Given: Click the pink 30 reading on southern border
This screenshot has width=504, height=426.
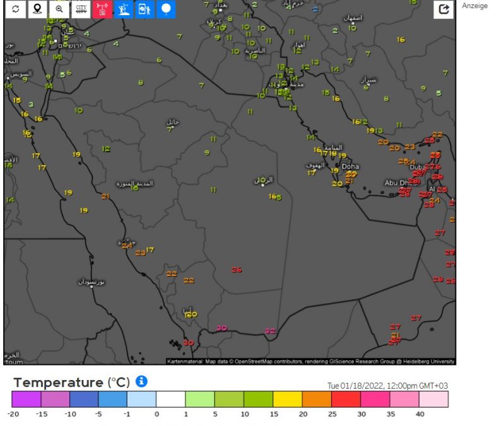Looking at the screenshot, I should click(222, 328).
